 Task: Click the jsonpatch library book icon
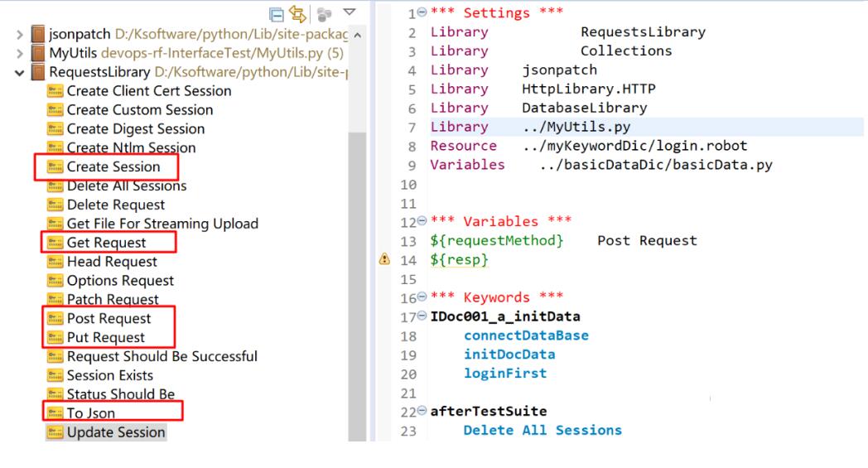pyautogui.click(x=37, y=35)
